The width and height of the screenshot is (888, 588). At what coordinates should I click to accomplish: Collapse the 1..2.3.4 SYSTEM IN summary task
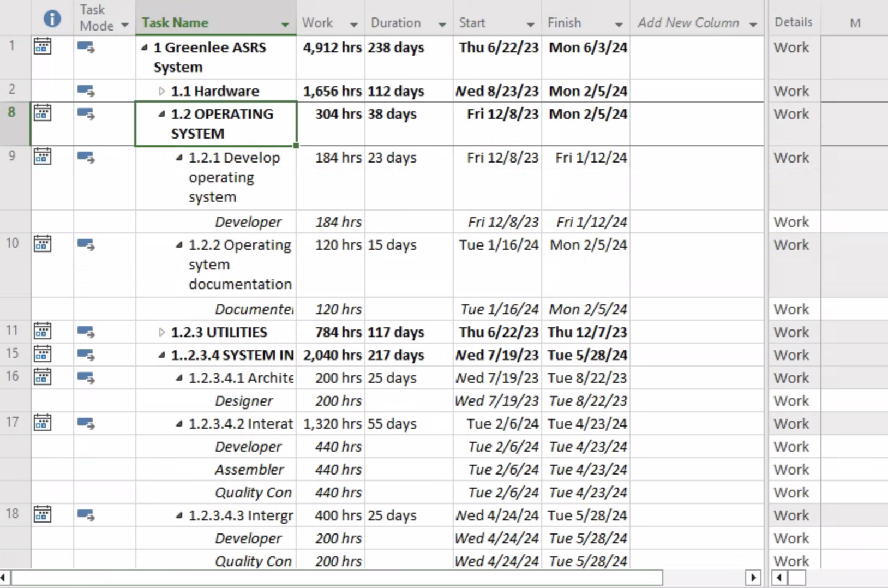click(161, 356)
